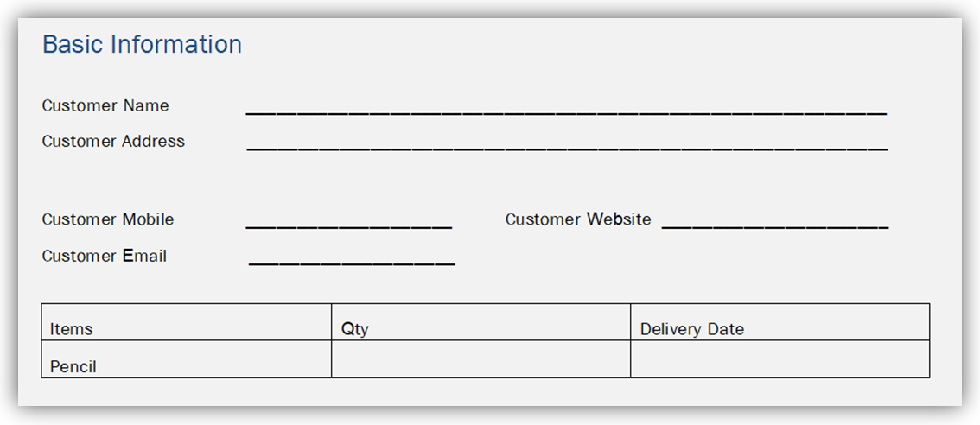980x425 pixels.
Task: Select the Pencil table cell
Action: pyautogui.click(x=187, y=359)
